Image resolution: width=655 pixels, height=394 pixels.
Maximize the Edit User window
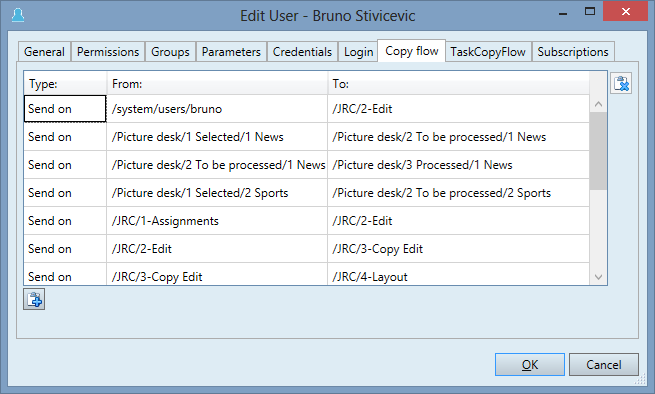click(x=589, y=12)
